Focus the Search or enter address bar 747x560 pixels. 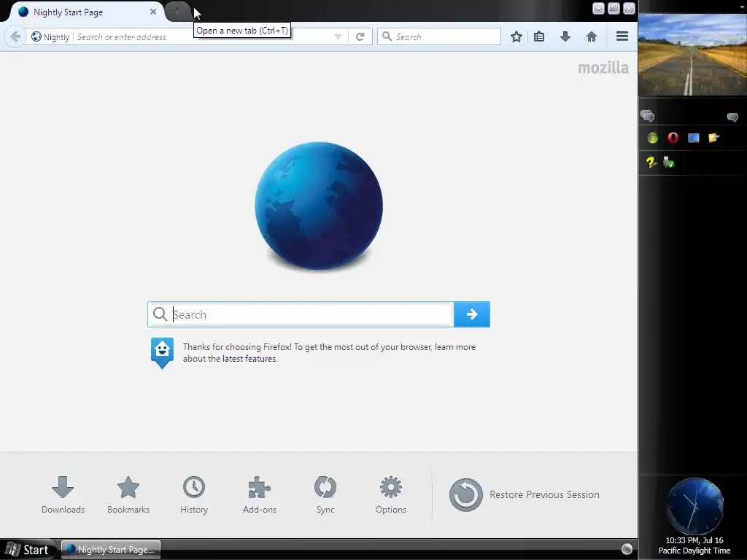tap(203, 36)
